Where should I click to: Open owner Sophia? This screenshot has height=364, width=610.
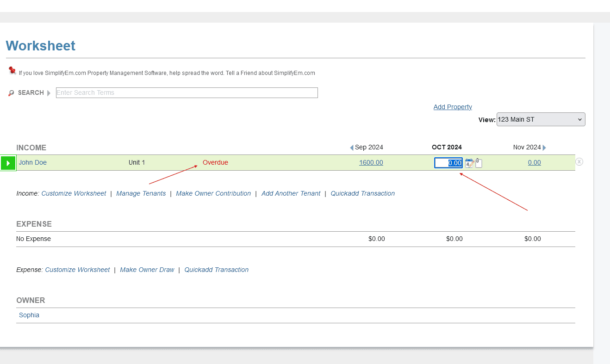coord(29,315)
